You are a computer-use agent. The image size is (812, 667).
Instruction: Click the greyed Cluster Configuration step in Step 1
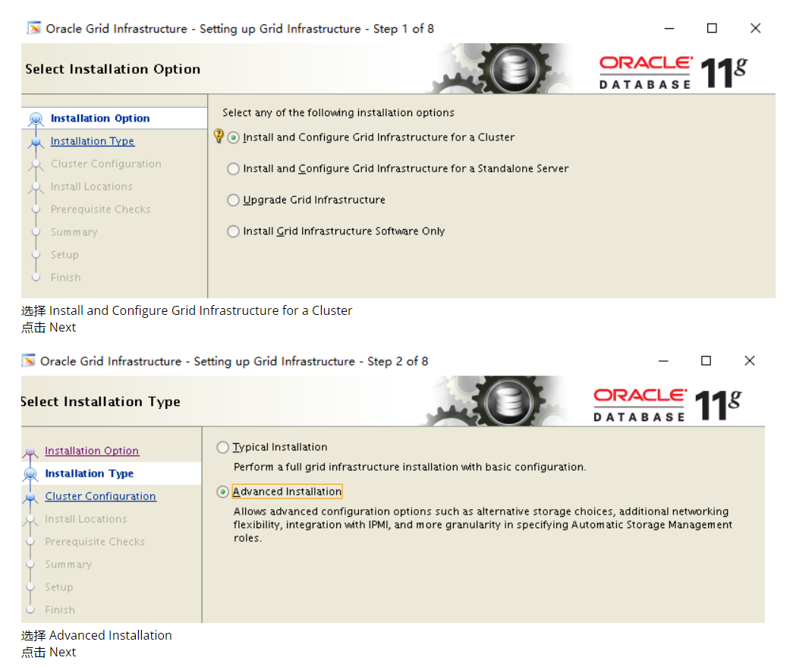(x=105, y=164)
